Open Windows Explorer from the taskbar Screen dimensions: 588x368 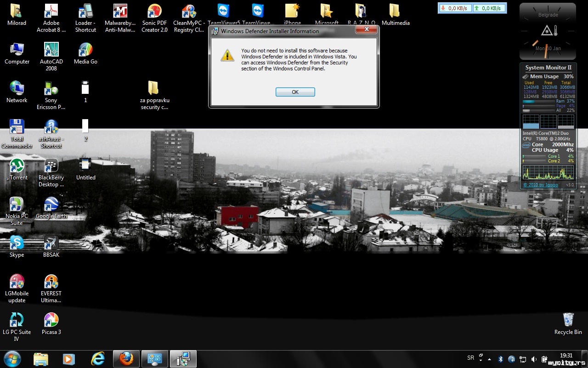point(40,359)
